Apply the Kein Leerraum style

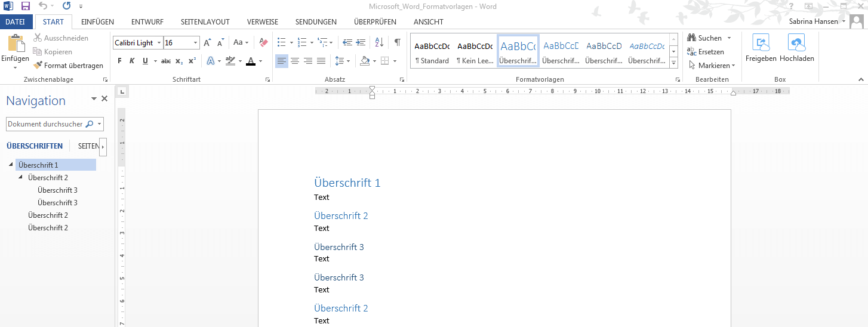point(475,52)
